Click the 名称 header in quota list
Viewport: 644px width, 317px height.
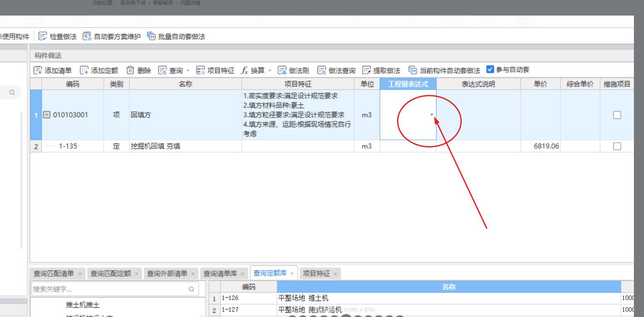tap(449, 287)
